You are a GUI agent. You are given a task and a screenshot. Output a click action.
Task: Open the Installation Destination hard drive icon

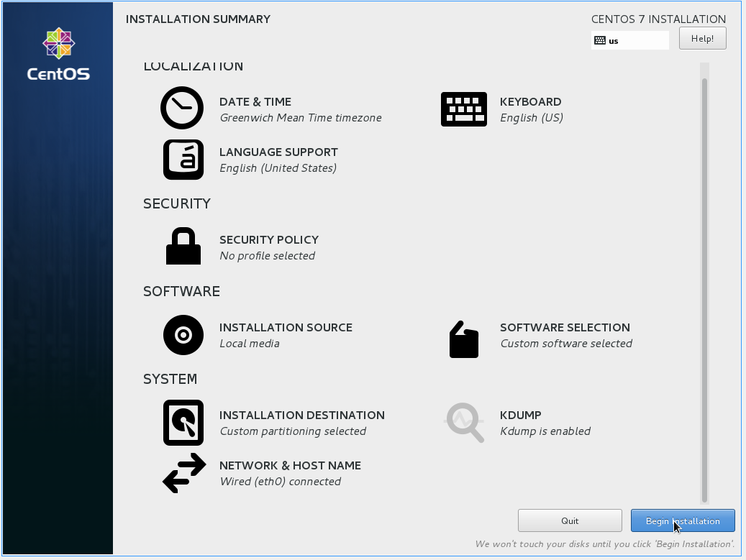183,423
